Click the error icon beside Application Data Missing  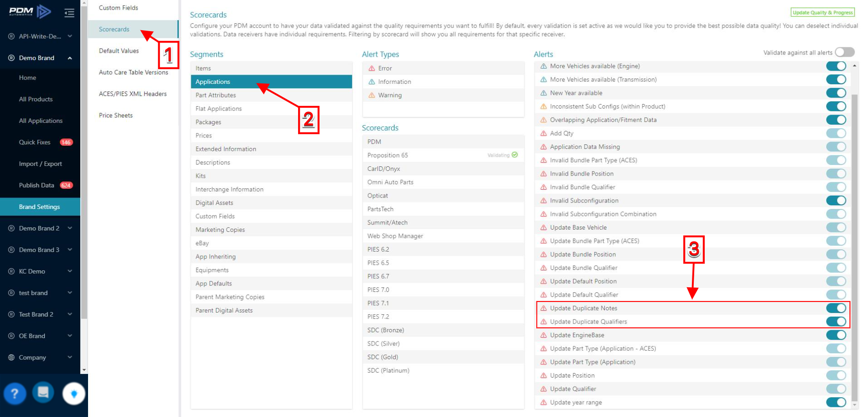[x=544, y=147]
